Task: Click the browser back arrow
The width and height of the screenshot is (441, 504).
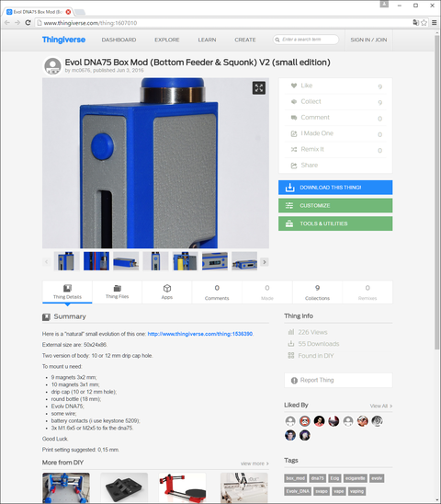Action: point(7,22)
